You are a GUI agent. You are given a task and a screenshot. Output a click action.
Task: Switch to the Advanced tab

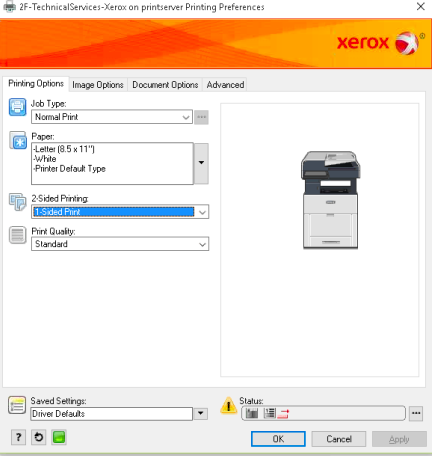pos(225,85)
